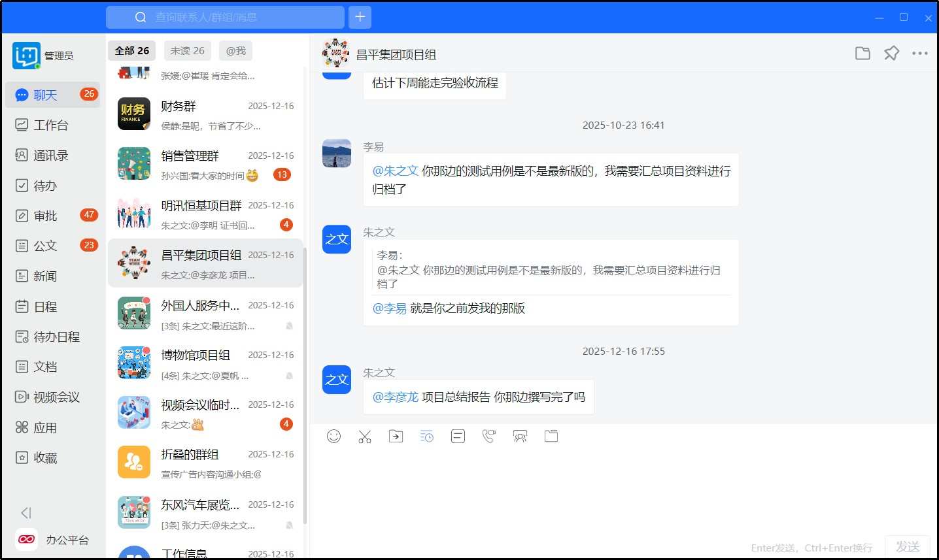Screen dimensions: 939x560
Task: Open 工作台 in the left sidebar
Action: [x=50, y=125]
